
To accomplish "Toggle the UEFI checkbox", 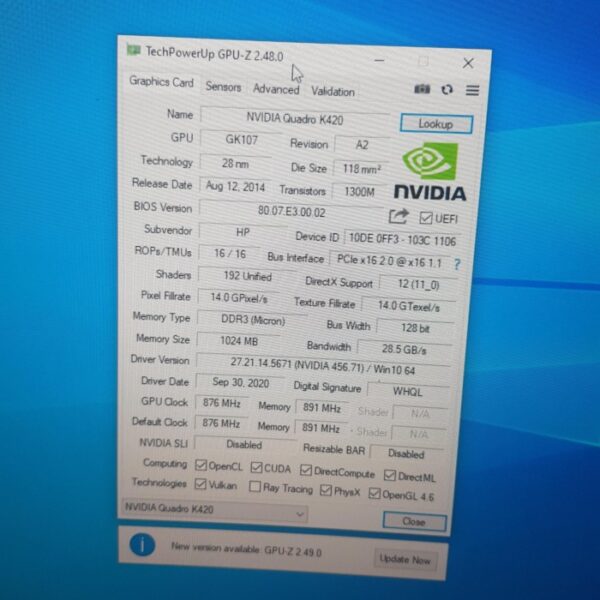I will point(426,218).
